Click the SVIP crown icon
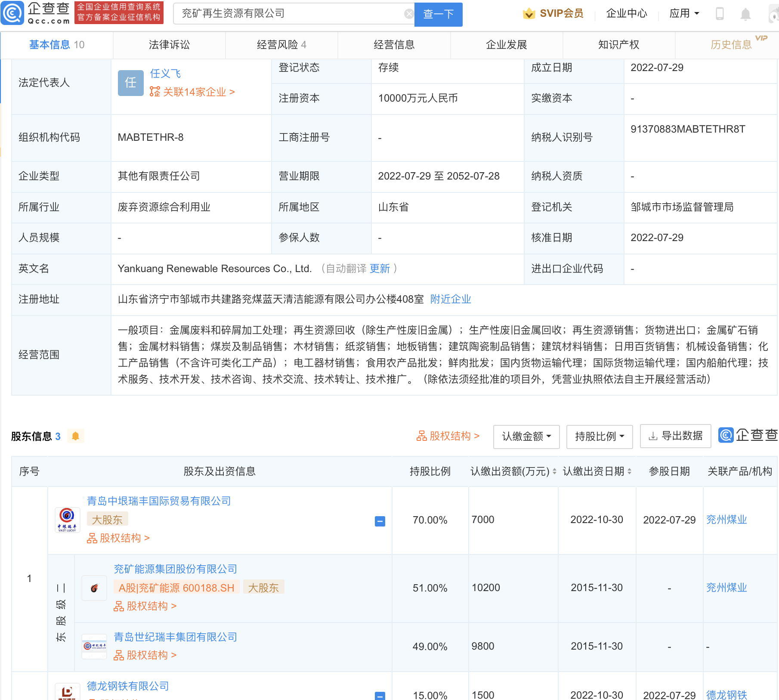The image size is (779, 700). [x=529, y=14]
